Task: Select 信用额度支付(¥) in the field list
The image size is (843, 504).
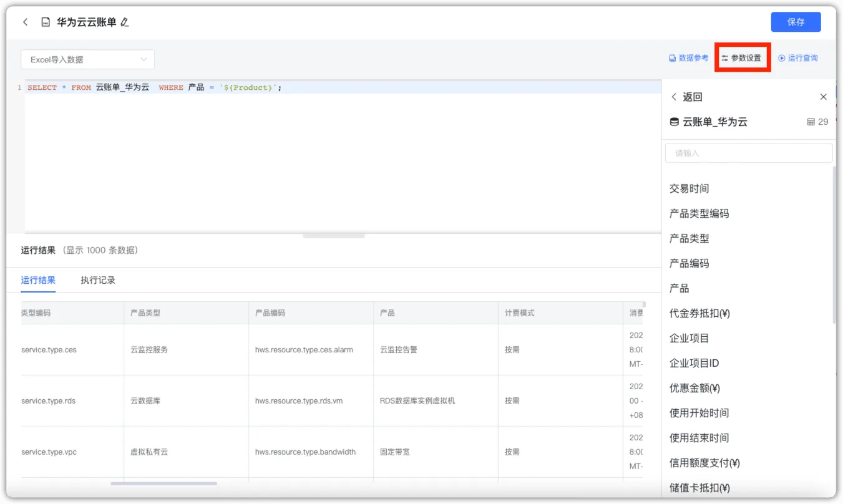Action: (704, 463)
